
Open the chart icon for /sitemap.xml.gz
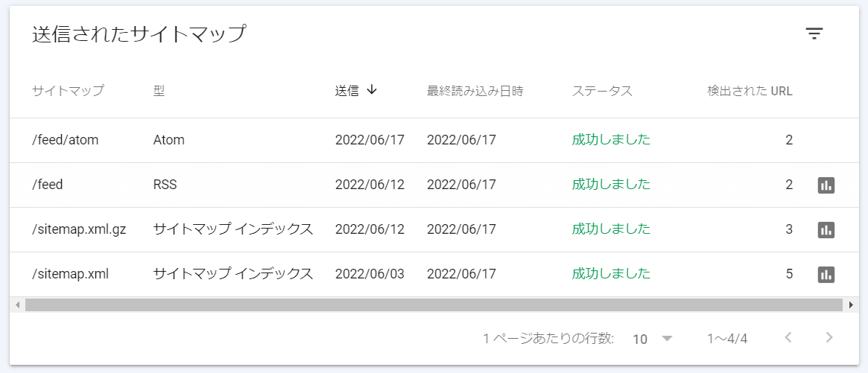[x=826, y=230]
